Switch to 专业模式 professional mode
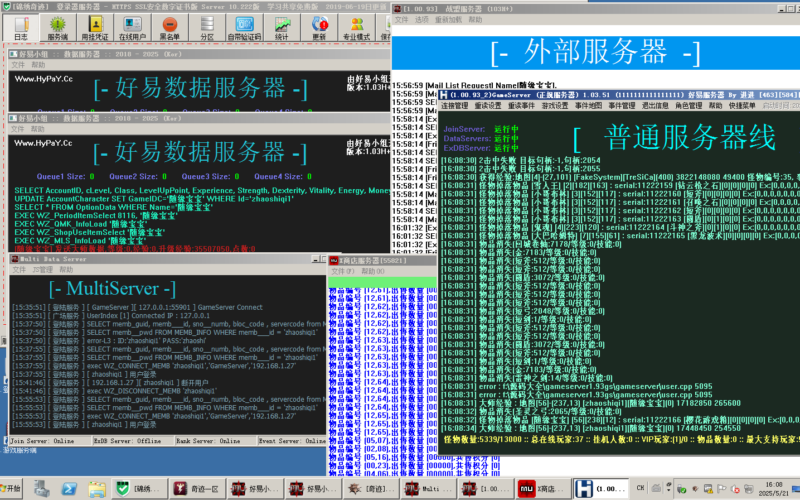This screenshot has height=500, width=800. pyautogui.click(x=356, y=32)
